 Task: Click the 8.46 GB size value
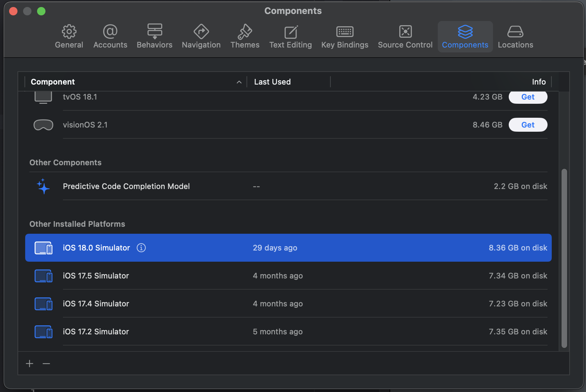click(487, 125)
